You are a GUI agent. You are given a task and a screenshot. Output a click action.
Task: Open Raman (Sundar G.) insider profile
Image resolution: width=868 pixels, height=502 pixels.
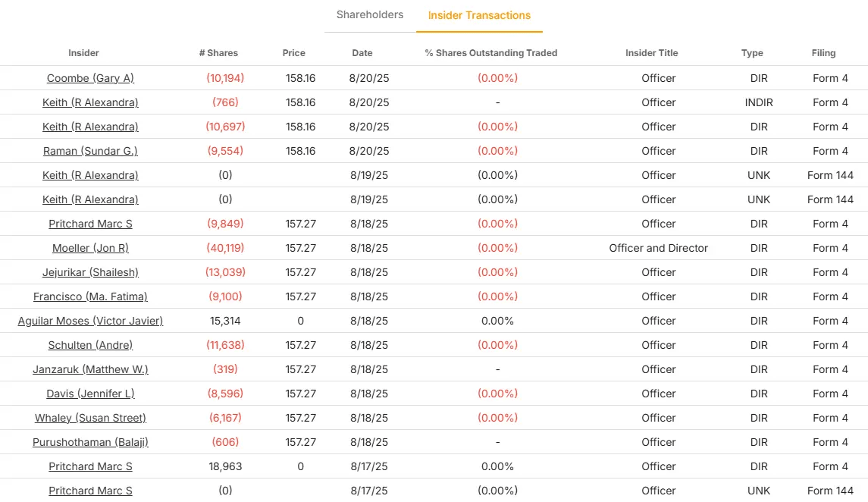[x=90, y=151]
